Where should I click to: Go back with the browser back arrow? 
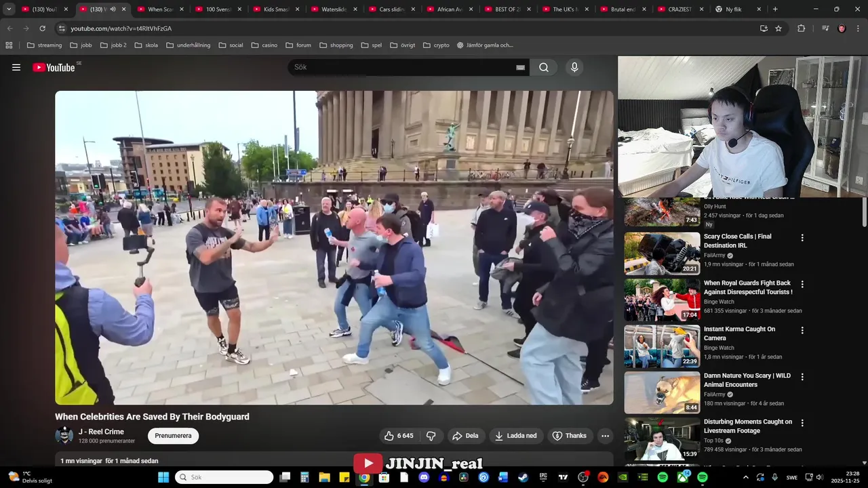[x=9, y=28]
